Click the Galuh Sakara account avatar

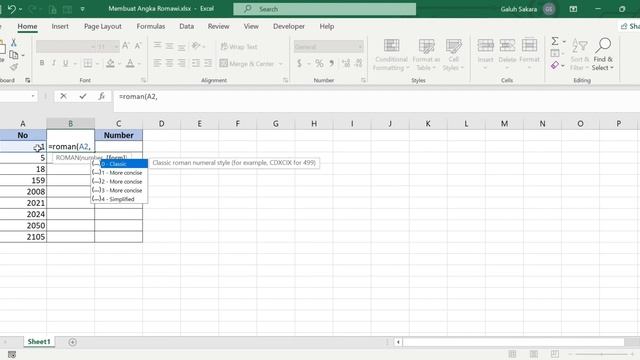(549, 9)
